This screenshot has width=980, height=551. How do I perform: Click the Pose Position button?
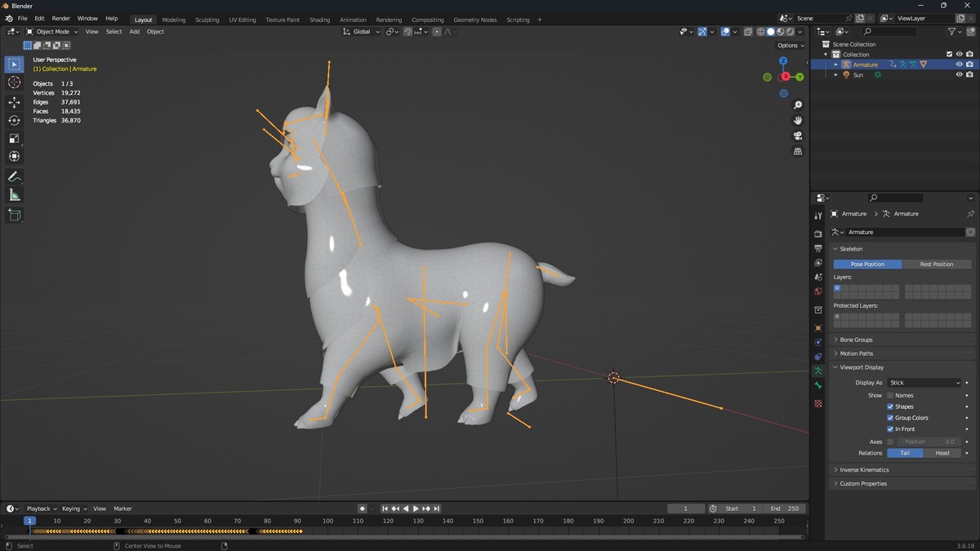867,264
